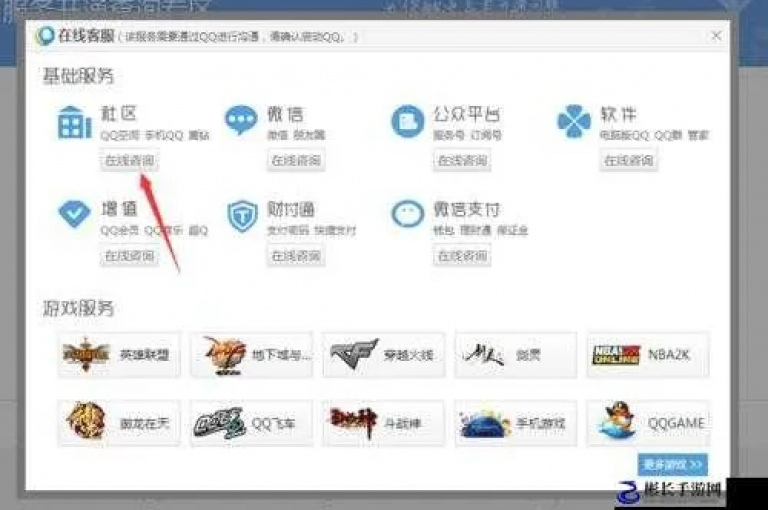This screenshot has height=510, width=768.
Task: Open 在线咨询 under 软件
Action: (x=629, y=161)
